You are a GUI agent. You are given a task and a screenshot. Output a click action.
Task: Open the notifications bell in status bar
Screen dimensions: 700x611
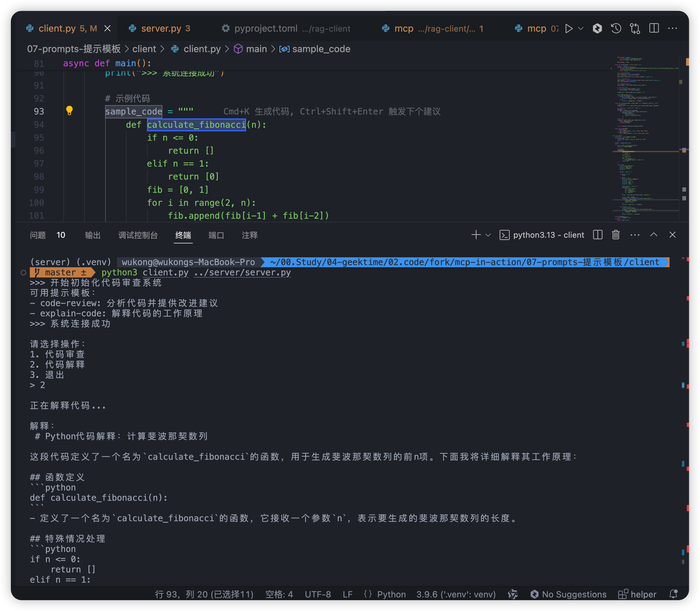point(673,594)
